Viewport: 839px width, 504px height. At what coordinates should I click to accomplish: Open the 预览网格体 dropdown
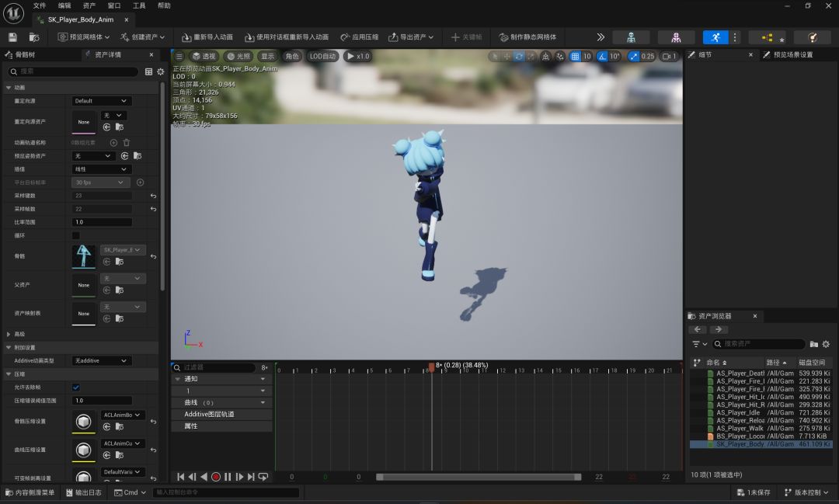point(83,37)
